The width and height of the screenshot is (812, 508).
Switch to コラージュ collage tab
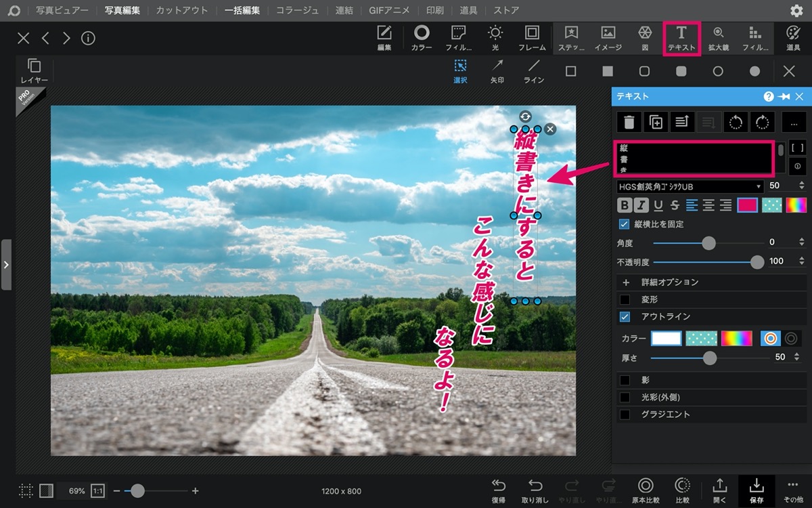[298, 10]
